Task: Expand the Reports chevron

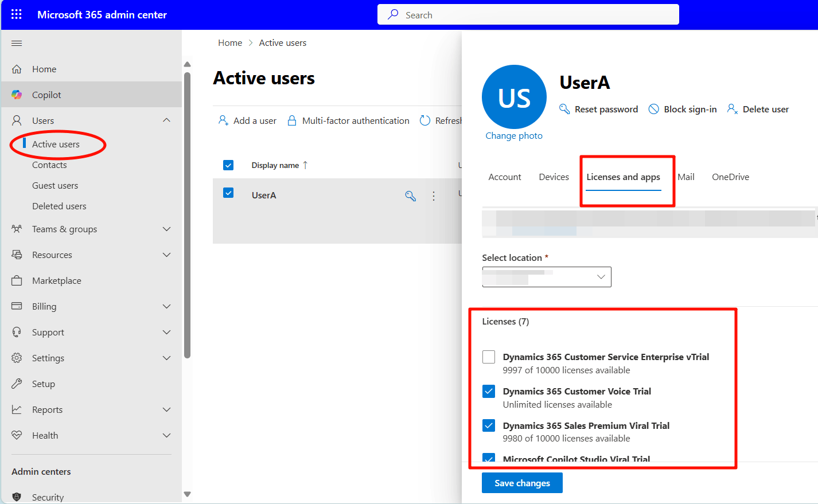Action: [167, 409]
